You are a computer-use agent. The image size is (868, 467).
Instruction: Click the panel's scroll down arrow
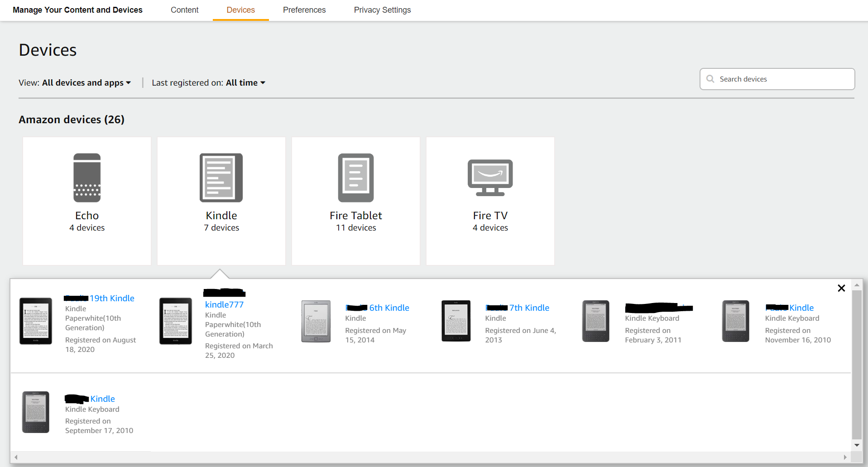pyautogui.click(x=857, y=445)
